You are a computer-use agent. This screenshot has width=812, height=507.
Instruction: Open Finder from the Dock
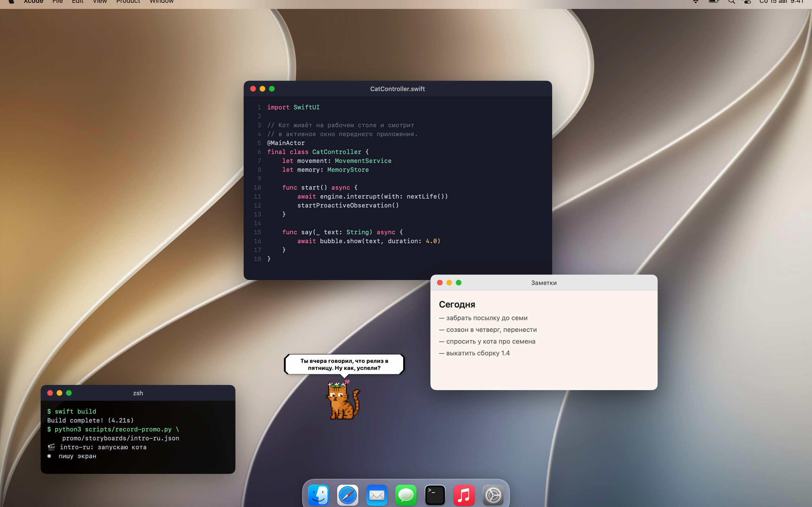[318, 495]
